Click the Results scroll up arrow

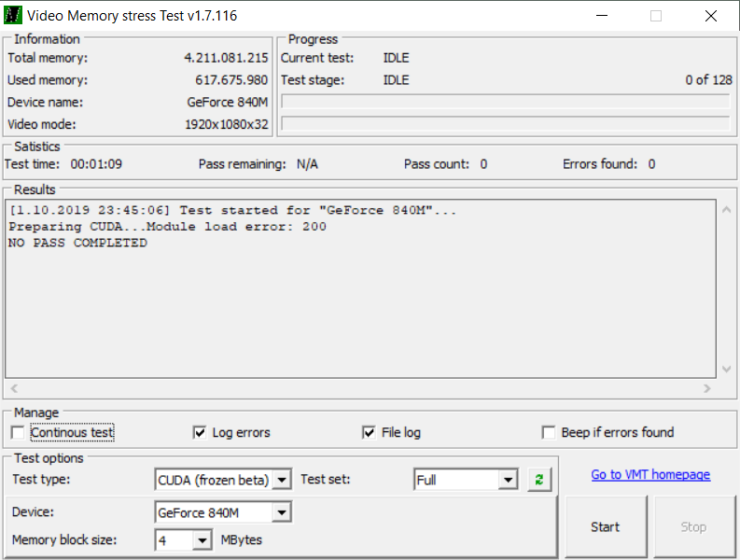point(727,210)
